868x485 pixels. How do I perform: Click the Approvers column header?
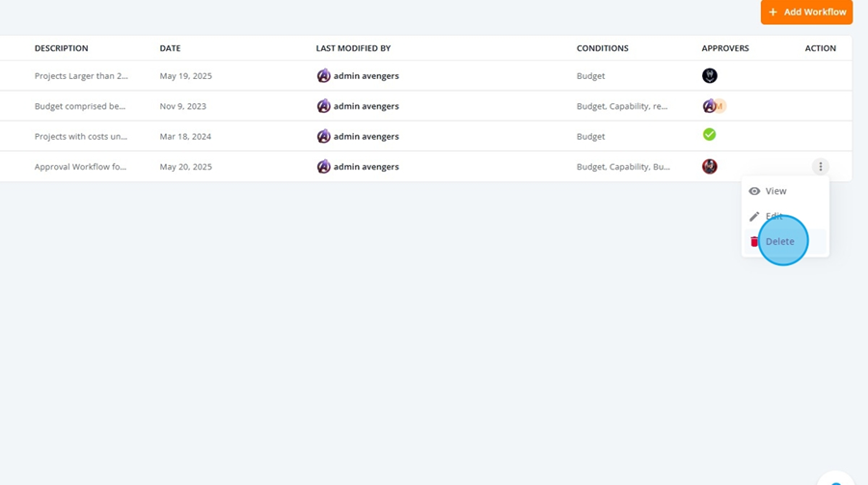pos(725,48)
